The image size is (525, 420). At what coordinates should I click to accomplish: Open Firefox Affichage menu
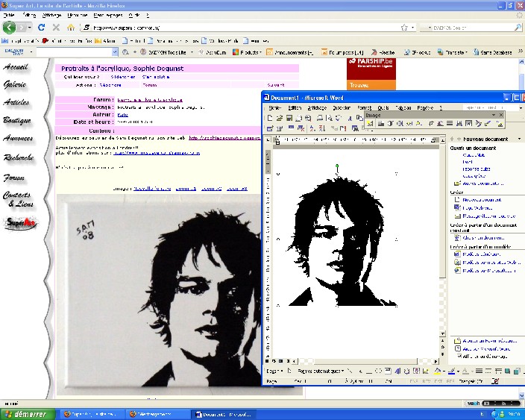(51, 15)
